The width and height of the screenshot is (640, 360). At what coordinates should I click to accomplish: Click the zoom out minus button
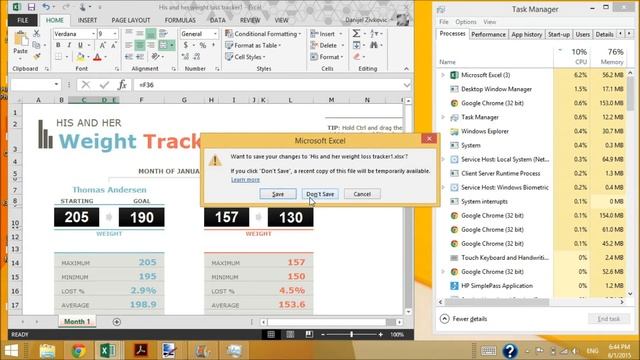tap(322, 334)
